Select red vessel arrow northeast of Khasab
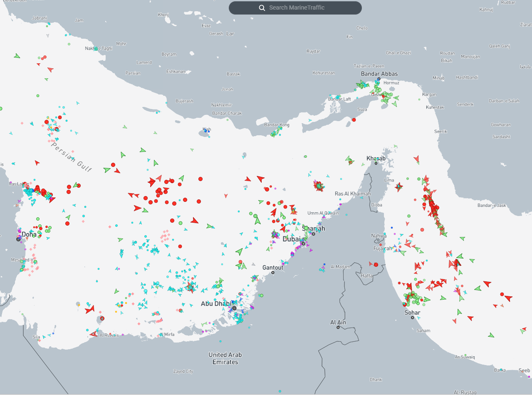This screenshot has height=395, width=532. pyautogui.click(x=416, y=159)
